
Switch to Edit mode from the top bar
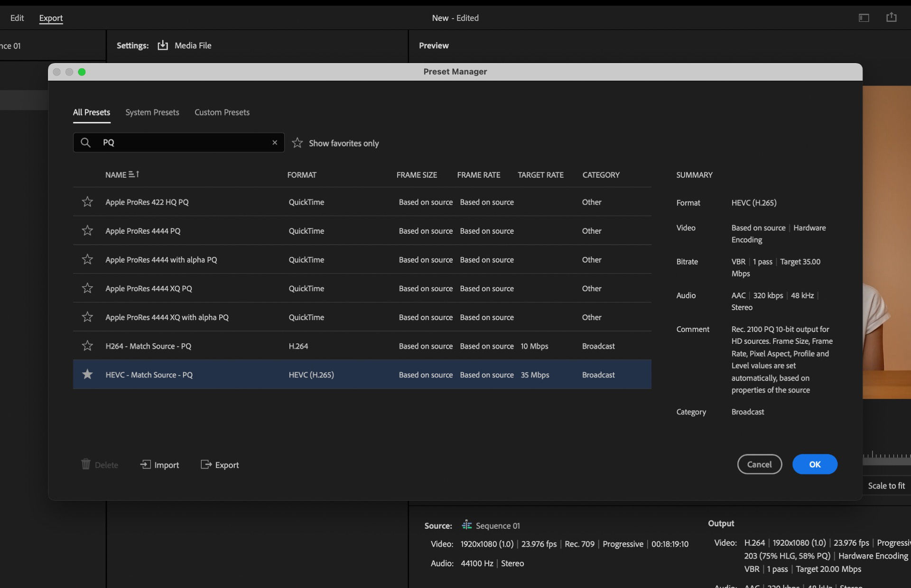17,18
